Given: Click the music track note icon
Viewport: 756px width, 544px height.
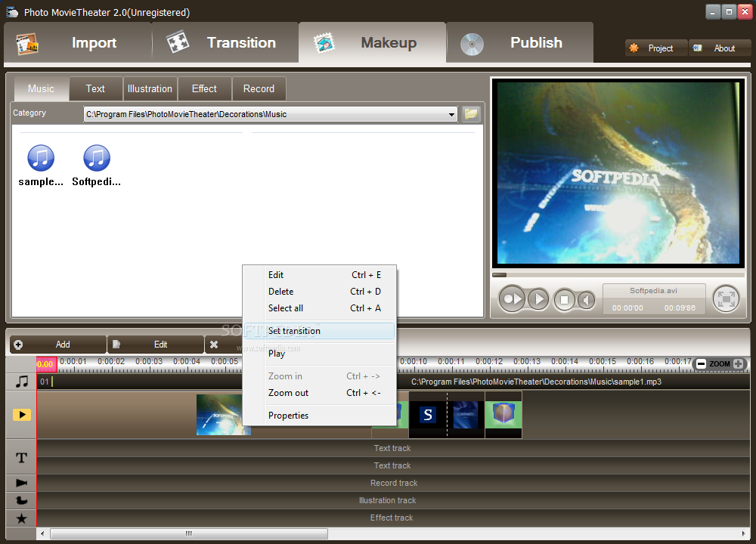Looking at the screenshot, I should (22, 382).
